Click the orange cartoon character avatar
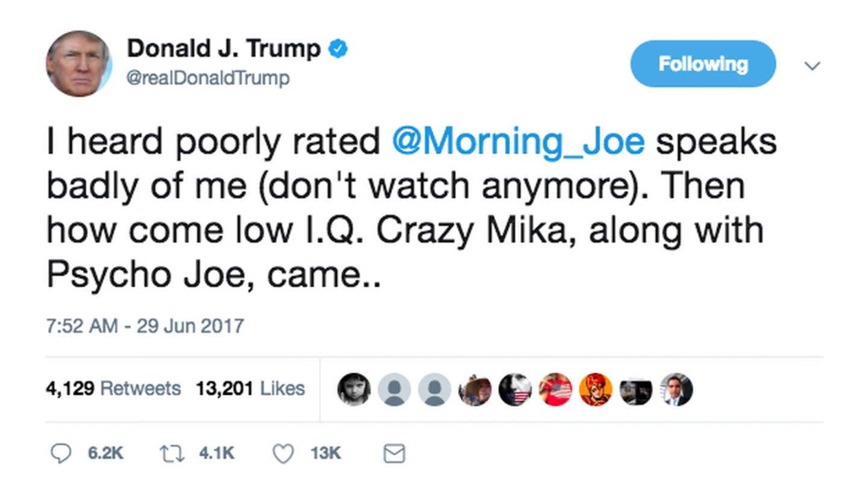 point(596,389)
